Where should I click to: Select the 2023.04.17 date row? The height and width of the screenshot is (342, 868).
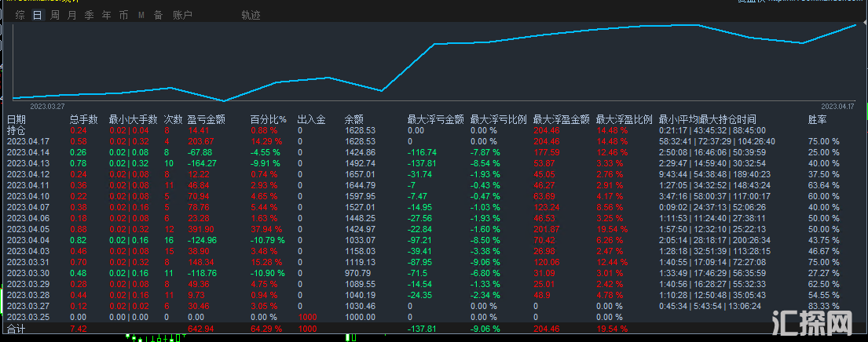pos(28,141)
